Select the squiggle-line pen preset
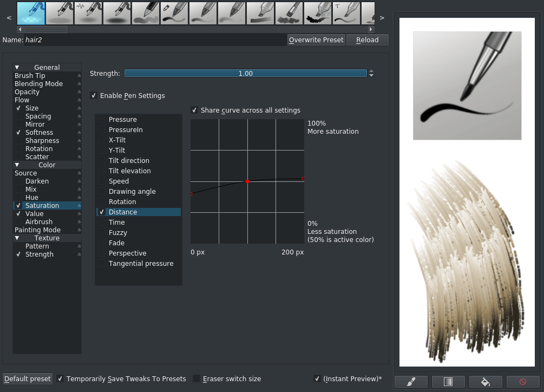544x392 pixels. coord(88,13)
